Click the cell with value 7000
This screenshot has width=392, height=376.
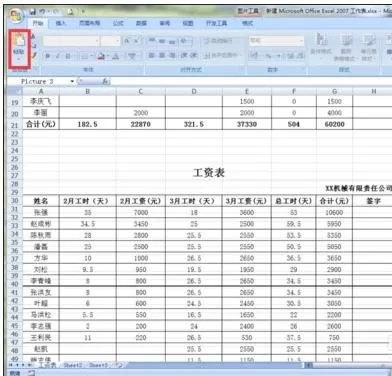coord(141,213)
